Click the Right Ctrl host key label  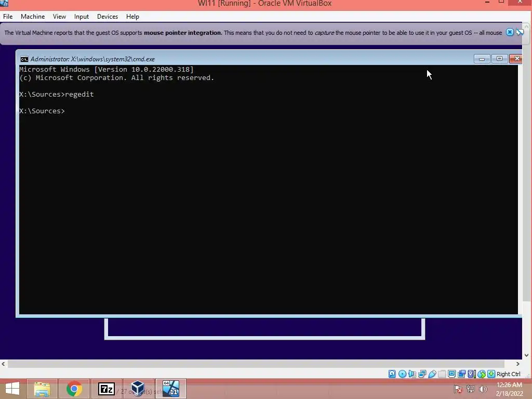(x=508, y=374)
